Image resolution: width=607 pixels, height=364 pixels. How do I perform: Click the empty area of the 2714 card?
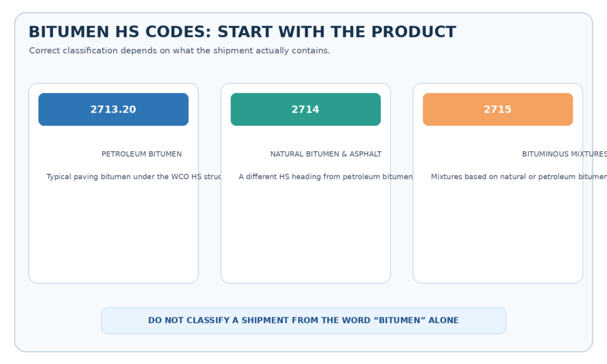click(305, 232)
